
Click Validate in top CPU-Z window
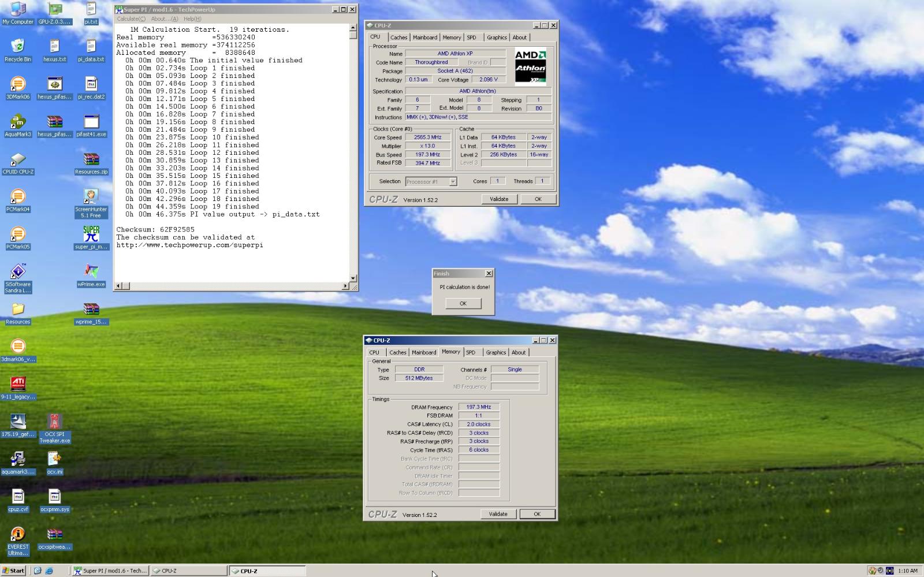pyautogui.click(x=499, y=199)
